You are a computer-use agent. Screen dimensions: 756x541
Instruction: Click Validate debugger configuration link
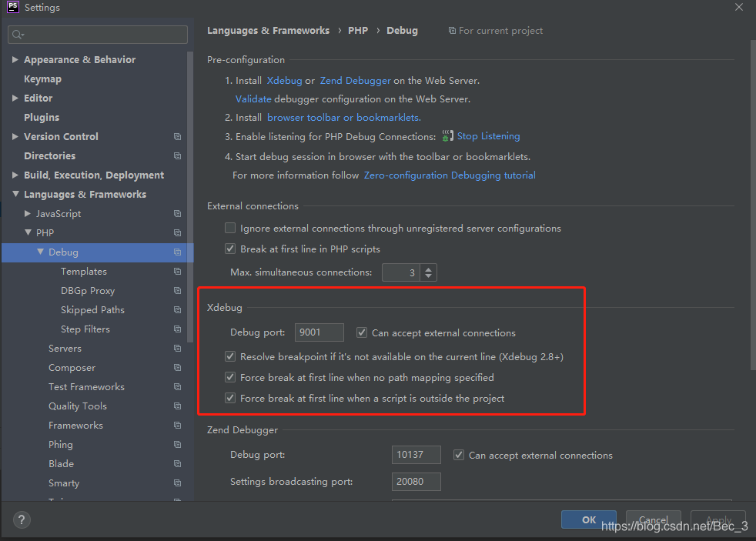pos(253,99)
